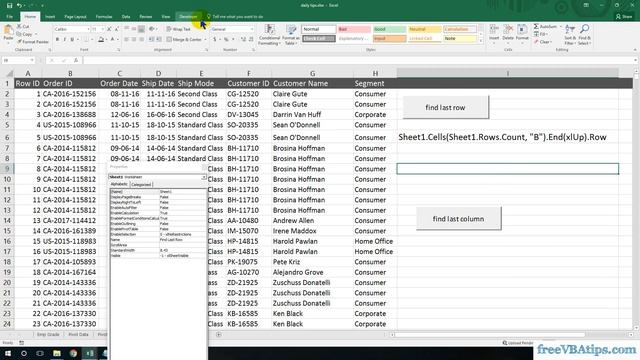The height and width of the screenshot is (360, 640).
Task: Switch to the Data tab
Action: point(126,17)
